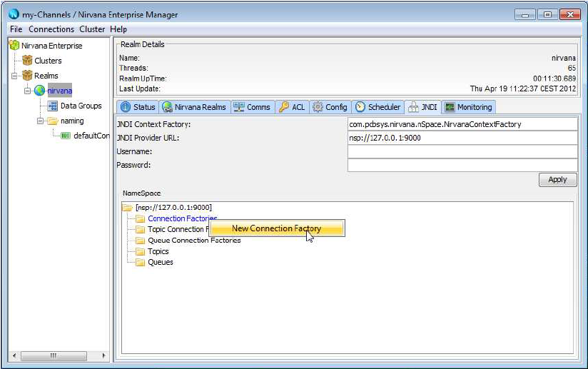Viewport: 588px width, 369px height.
Task: Open the Cluster menu
Action: click(92, 29)
